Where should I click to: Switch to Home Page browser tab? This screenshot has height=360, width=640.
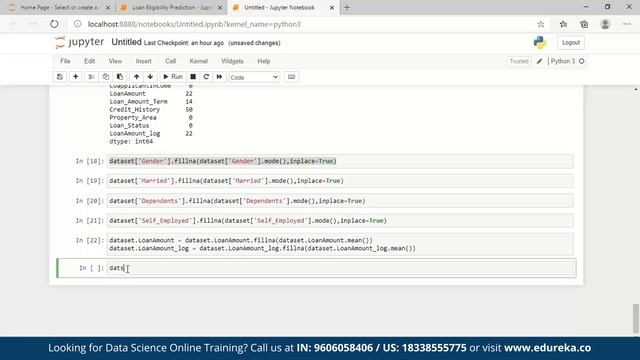58,7
